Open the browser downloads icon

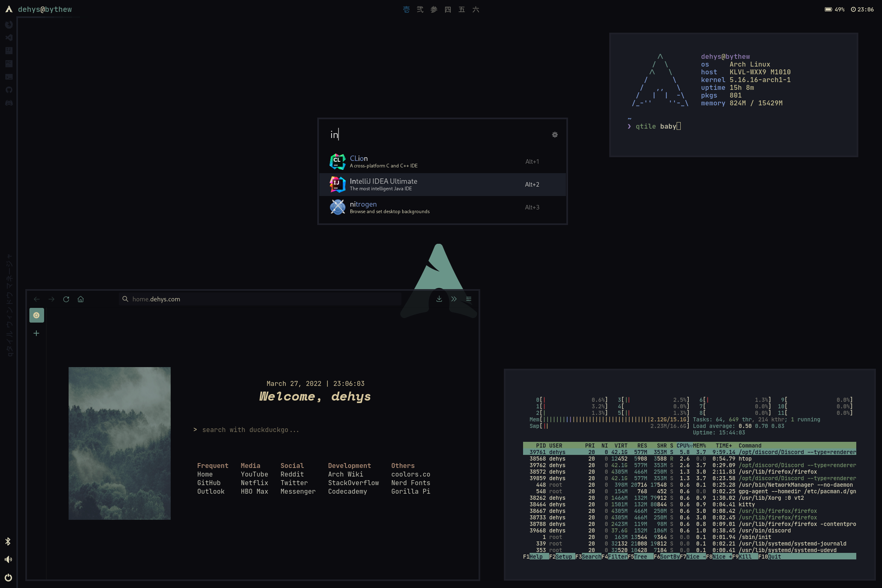click(x=439, y=299)
